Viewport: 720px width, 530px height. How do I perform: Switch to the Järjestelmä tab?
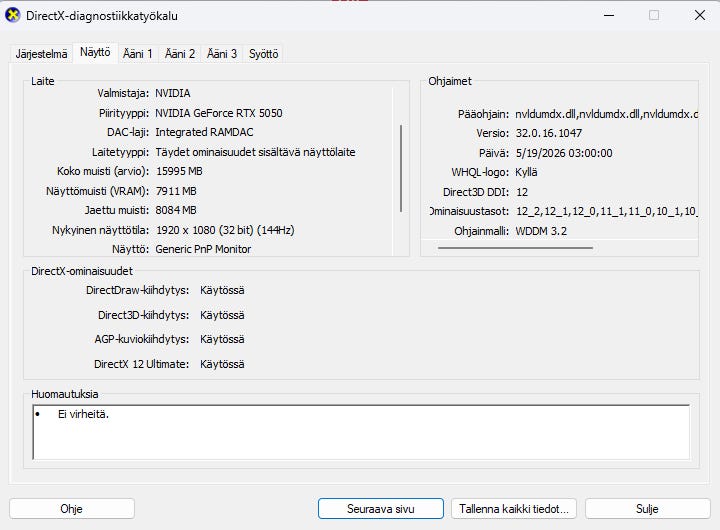41,54
